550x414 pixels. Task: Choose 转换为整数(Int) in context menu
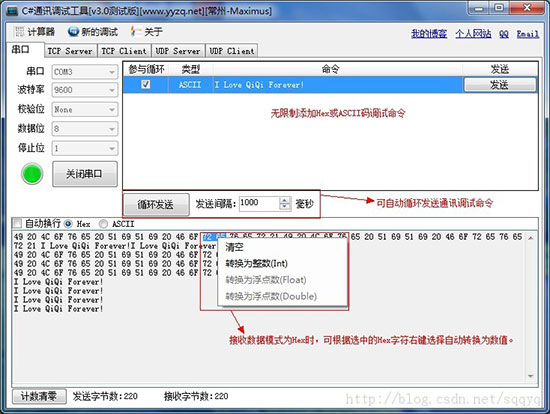(x=256, y=263)
